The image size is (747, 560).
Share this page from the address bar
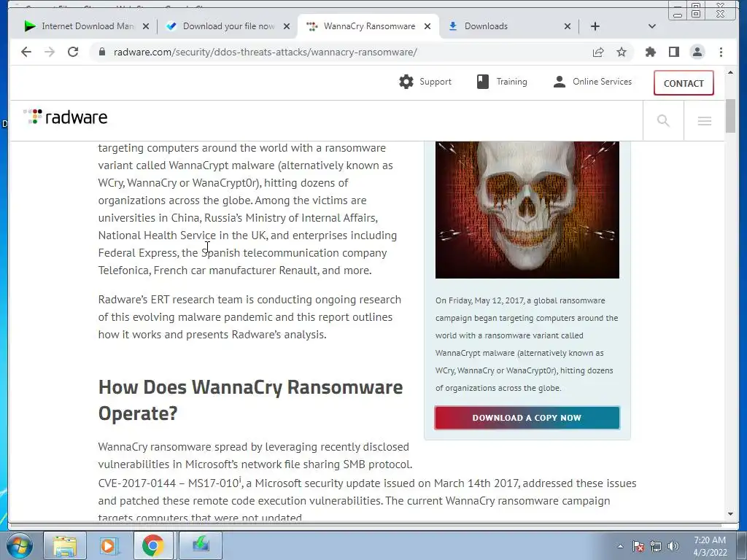pos(598,52)
